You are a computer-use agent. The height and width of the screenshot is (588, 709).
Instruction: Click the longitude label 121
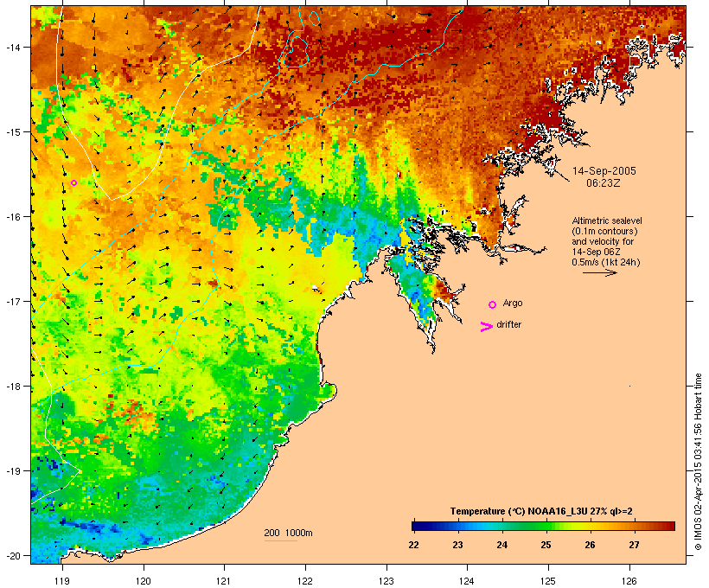tap(224, 581)
